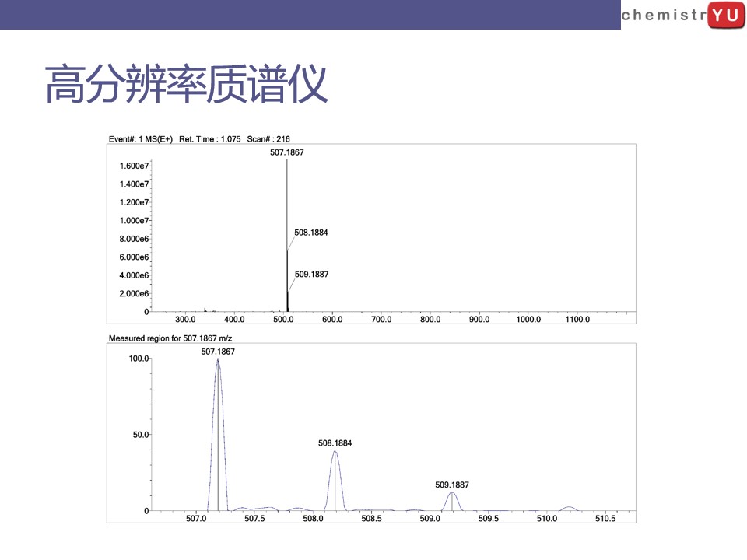Click the small peak near 510.2 m/z

(x=568, y=509)
